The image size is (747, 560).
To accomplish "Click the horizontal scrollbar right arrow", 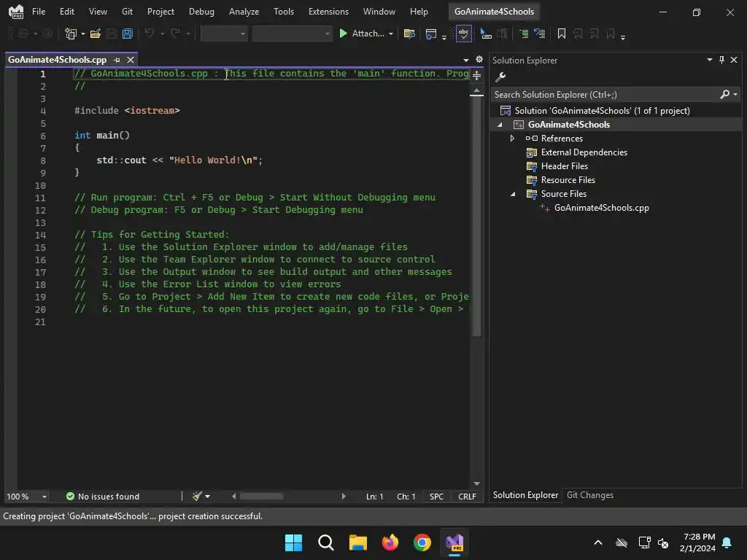I will tap(344, 496).
